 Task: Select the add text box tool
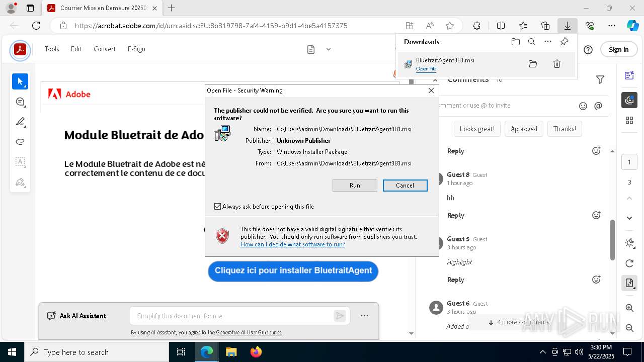tap(20, 162)
